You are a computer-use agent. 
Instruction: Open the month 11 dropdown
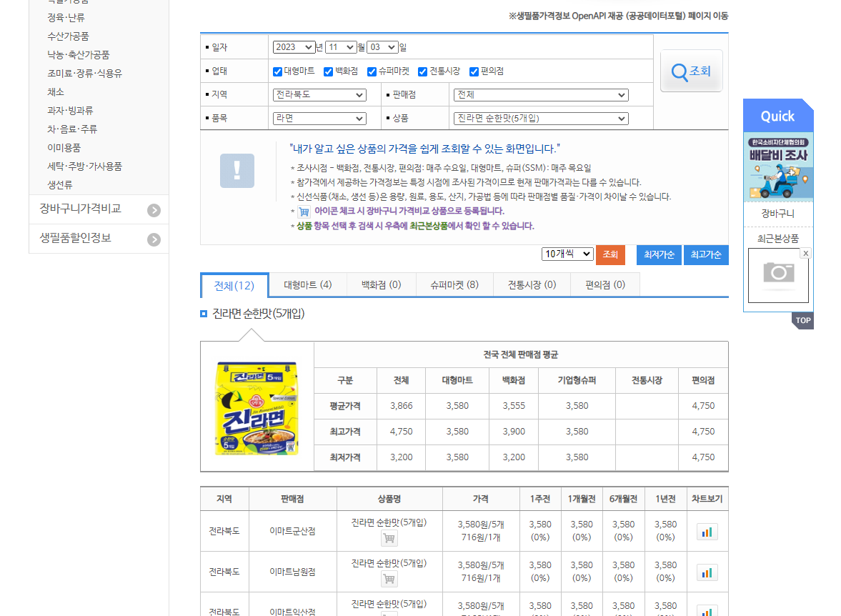coord(341,47)
